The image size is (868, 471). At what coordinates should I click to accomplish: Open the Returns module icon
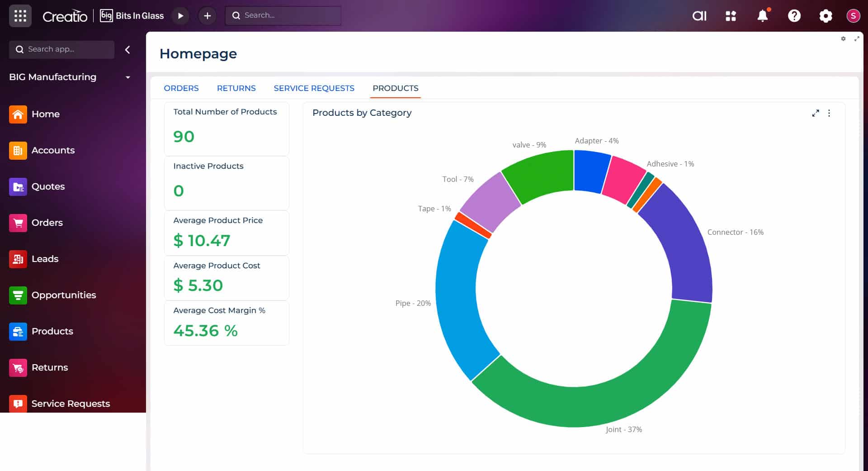(x=18, y=367)
